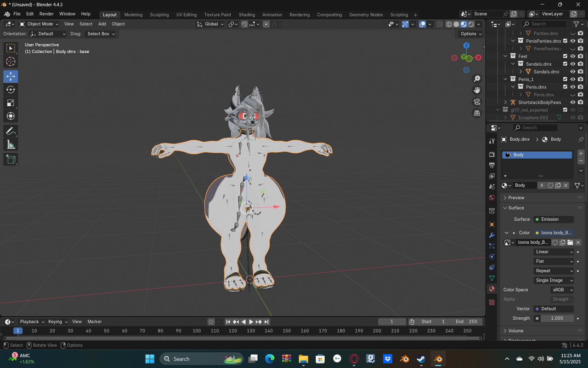This screenshot has width=588, height=368.
Task: Click the timeline End frame field
Action: pyautogui.click(x=466, y=322)
